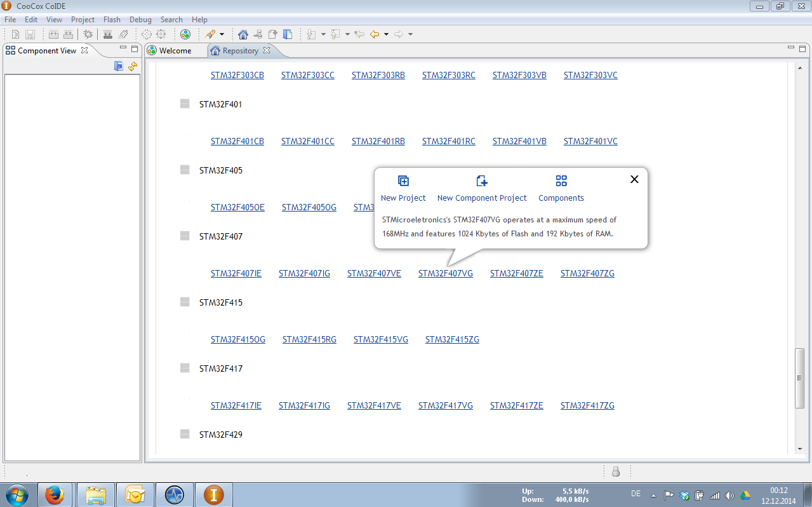Collapse the STM32F429 group
The width and height of the screenshot is (812, 507).
[185, 434]
